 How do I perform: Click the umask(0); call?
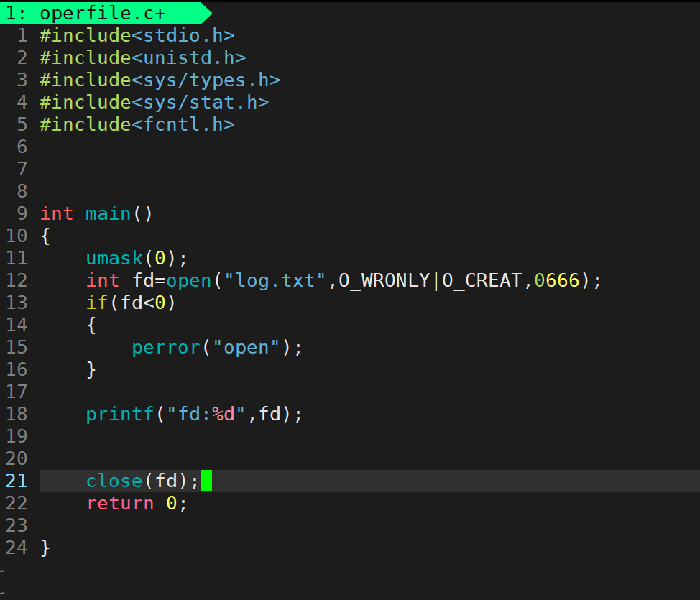click(137, 259)
